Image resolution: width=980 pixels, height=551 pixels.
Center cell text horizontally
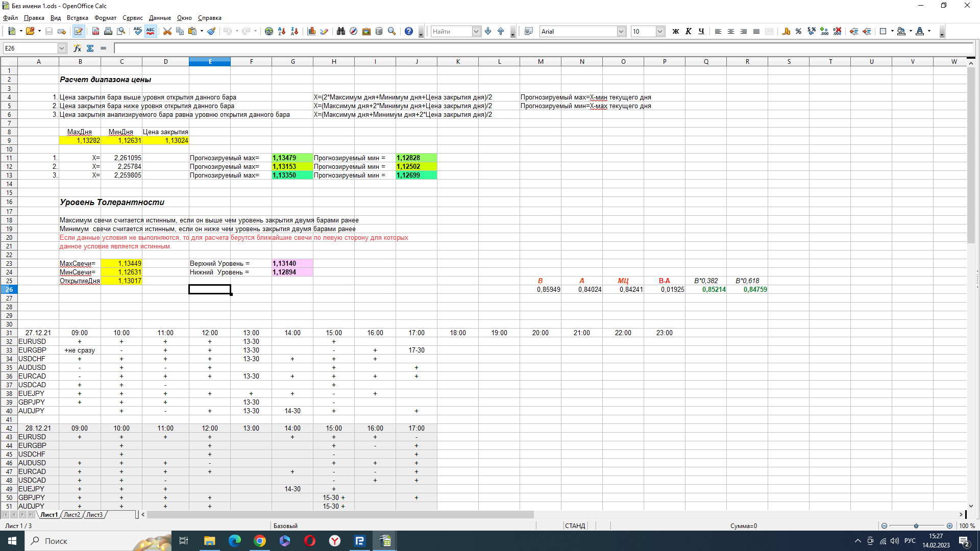pos(731,32)
